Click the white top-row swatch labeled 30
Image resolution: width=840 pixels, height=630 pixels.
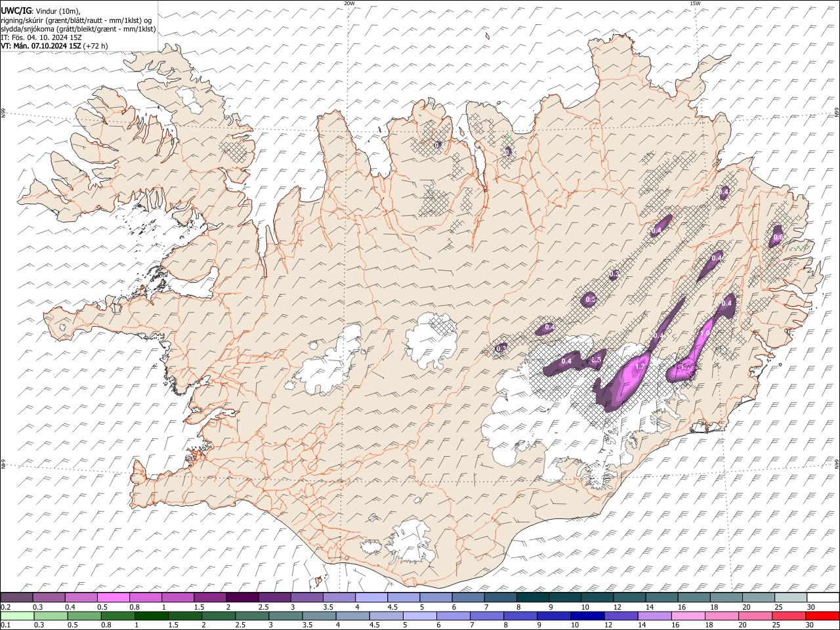[823, 597]
